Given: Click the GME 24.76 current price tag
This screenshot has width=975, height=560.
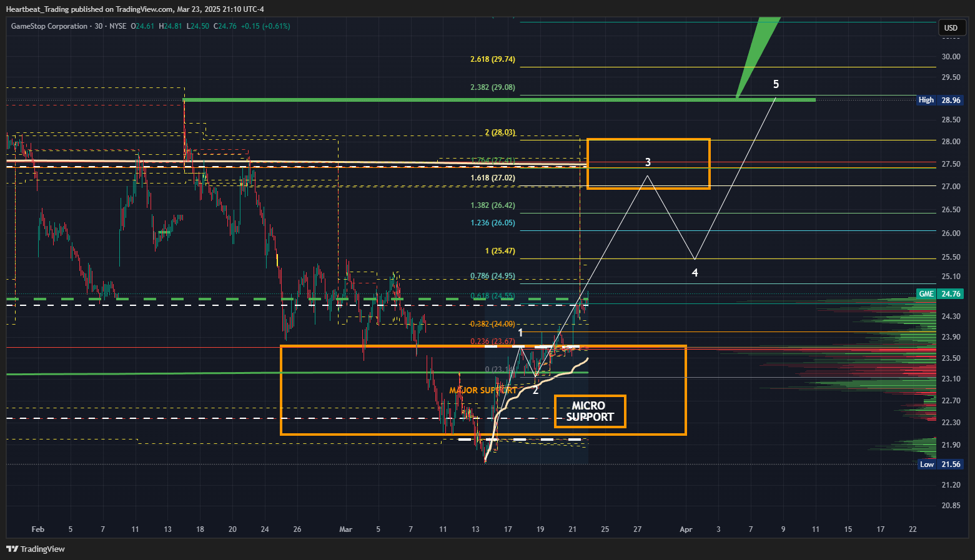Looking at the screenshot, I should click(940, 294).
